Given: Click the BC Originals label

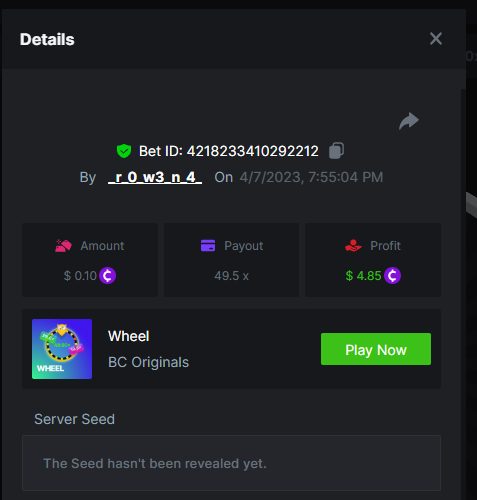Looking at the screenshot, I should tap(148, 362).
